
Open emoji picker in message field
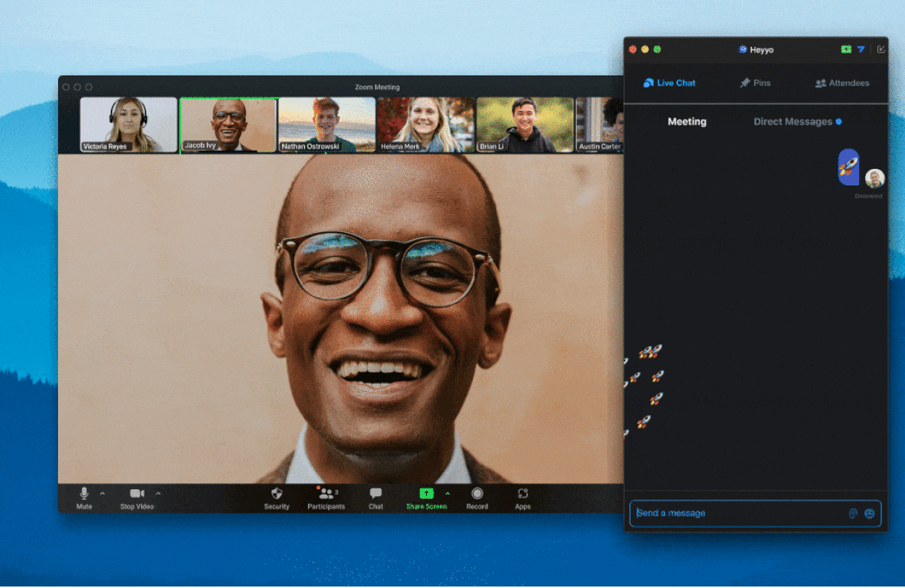[870, 513]
